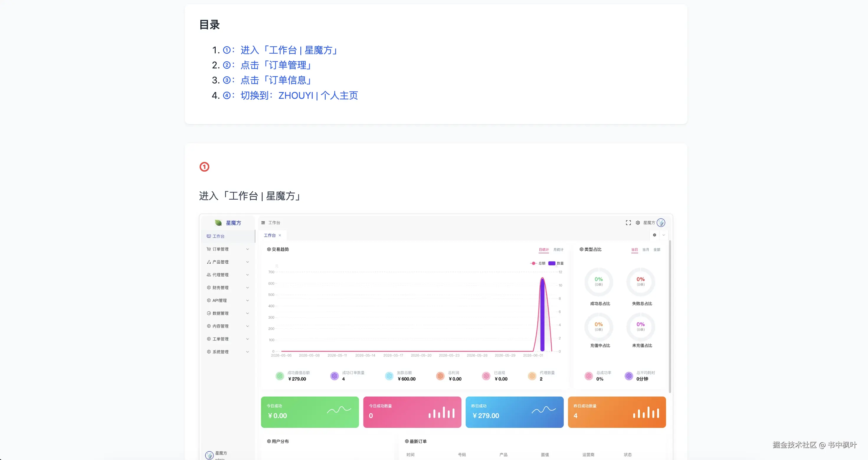Screen dimensions: 868x460
Task: Open link ②: 点击「订单管理」
Action: tap(267, 65)
